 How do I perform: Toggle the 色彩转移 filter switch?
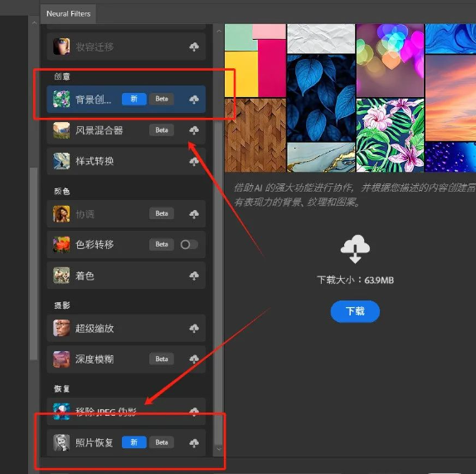tap(189, 245)
